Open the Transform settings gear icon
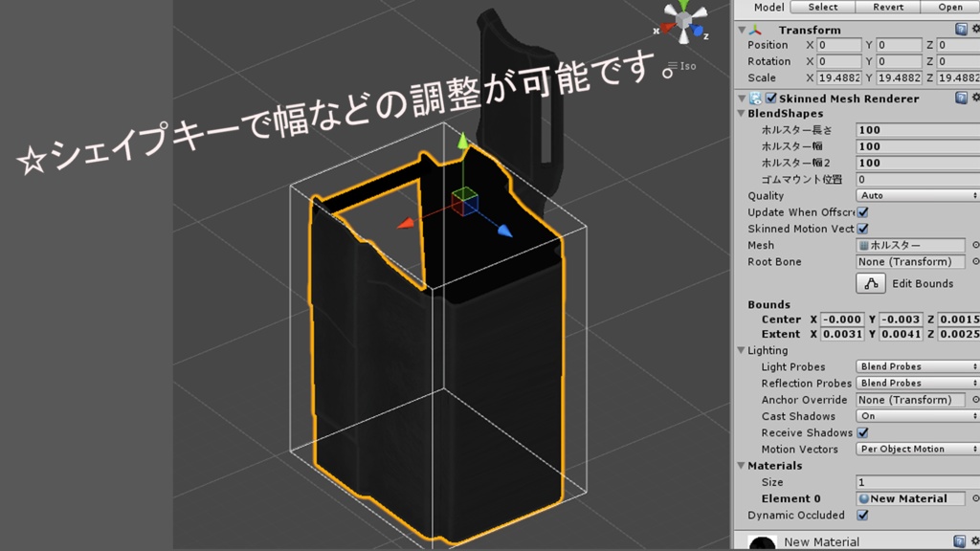 pyautogui.click(x=977, y=30)
